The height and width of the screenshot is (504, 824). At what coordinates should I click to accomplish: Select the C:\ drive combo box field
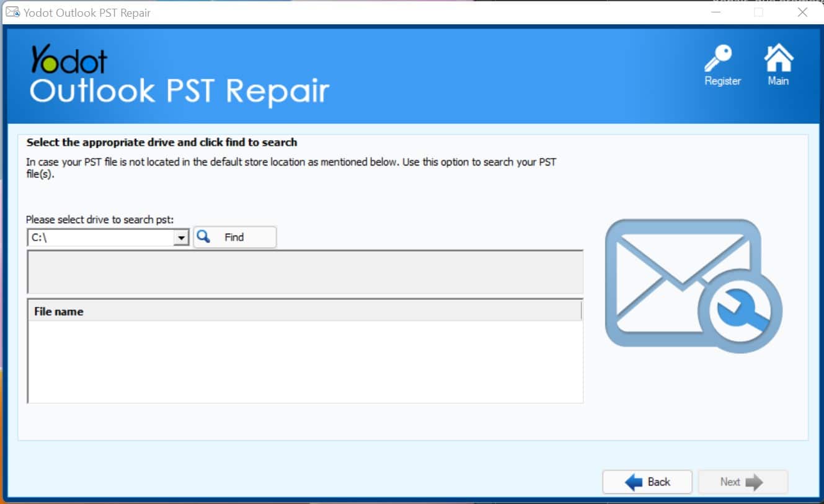point(100,238)
